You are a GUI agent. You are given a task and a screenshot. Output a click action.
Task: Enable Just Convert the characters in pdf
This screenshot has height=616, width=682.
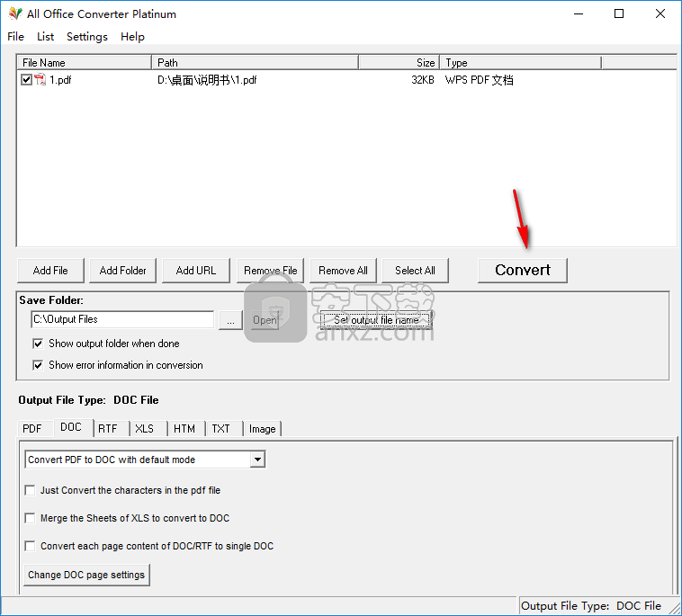tap(30, 490)
